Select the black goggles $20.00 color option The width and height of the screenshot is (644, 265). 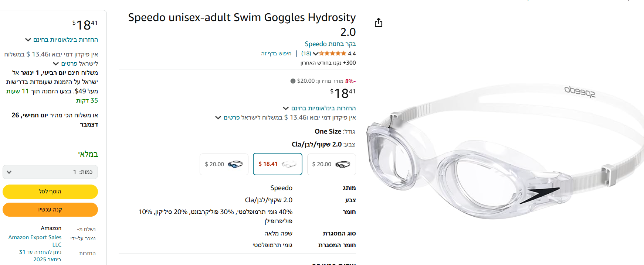tap(331, 164)
